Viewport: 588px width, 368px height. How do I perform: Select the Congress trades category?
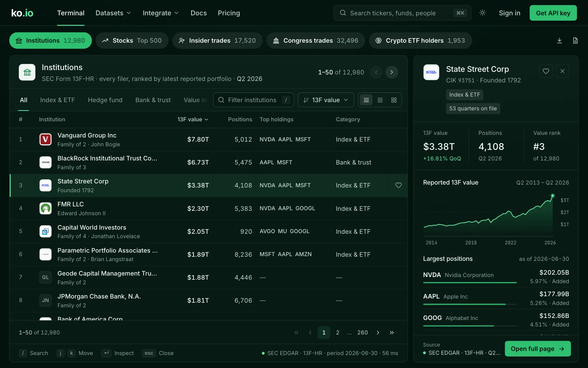tap(316, 41)
